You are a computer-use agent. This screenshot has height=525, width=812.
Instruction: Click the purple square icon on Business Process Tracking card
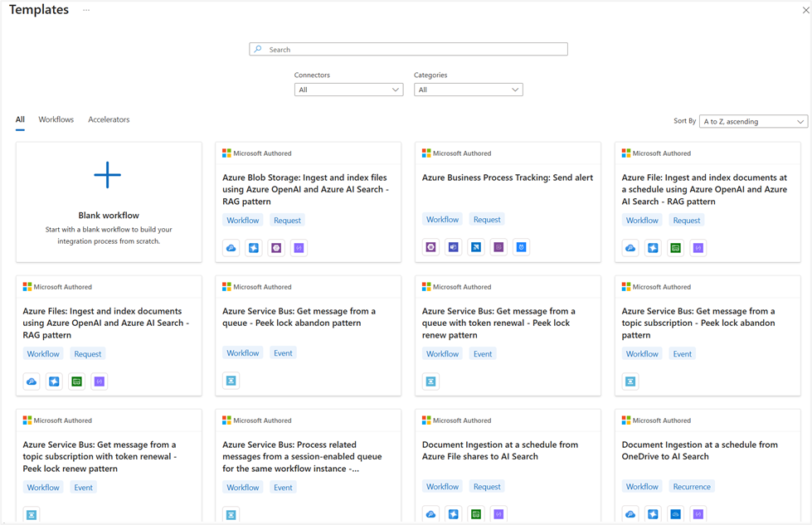(x=498, y=247)
